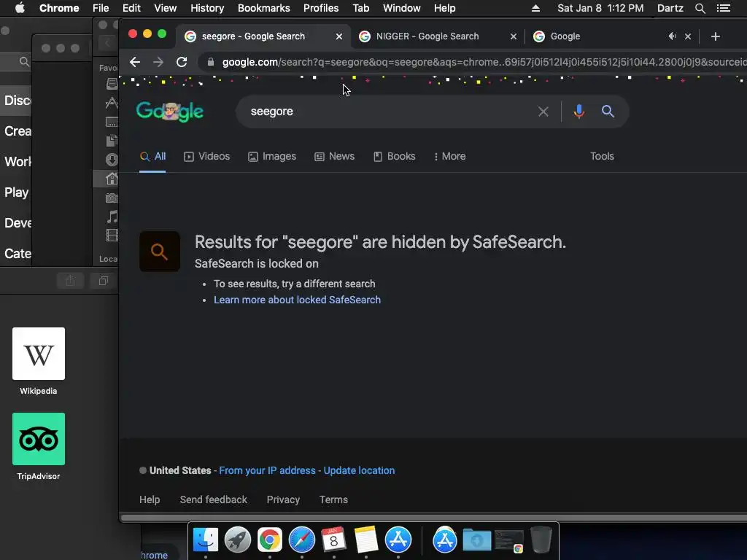747x560 pixels.
Task: Open the Profiles menu
Action: point(321,8)
